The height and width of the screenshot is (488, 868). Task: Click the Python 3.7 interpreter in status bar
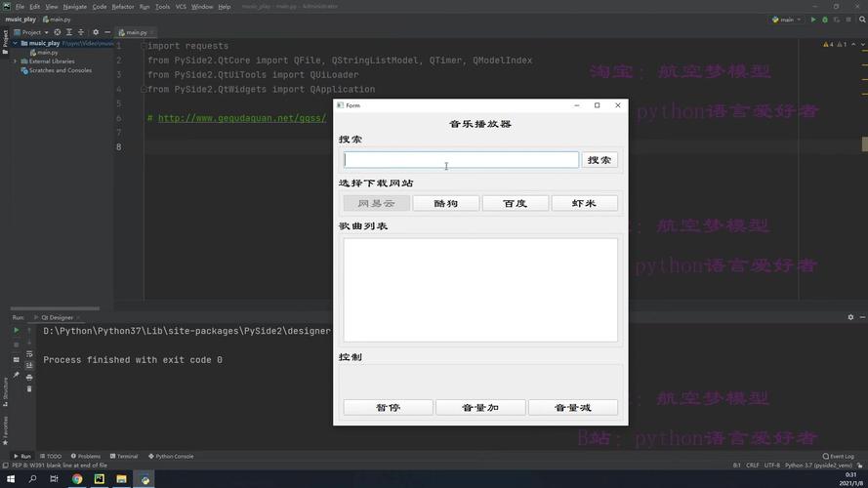(x=818, y=466)
